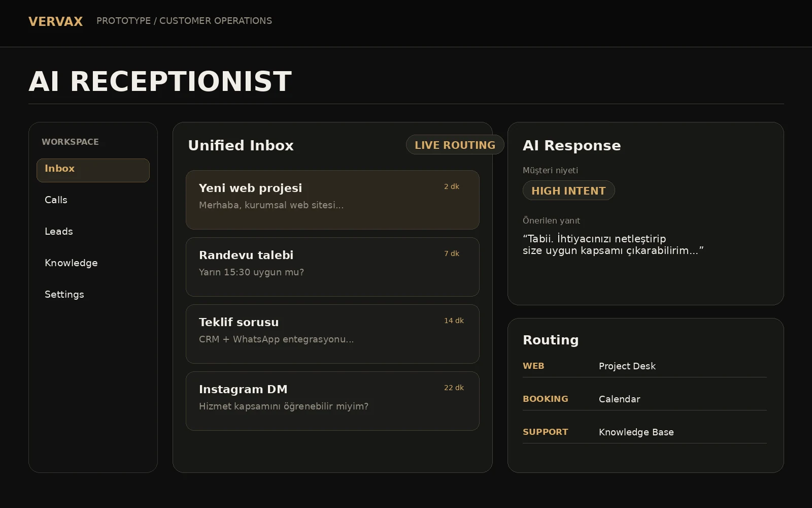The width and height of the screenshot is (812, 508).
Task: Click the LIVE ROUTING badge
Action: pos(455,145)
